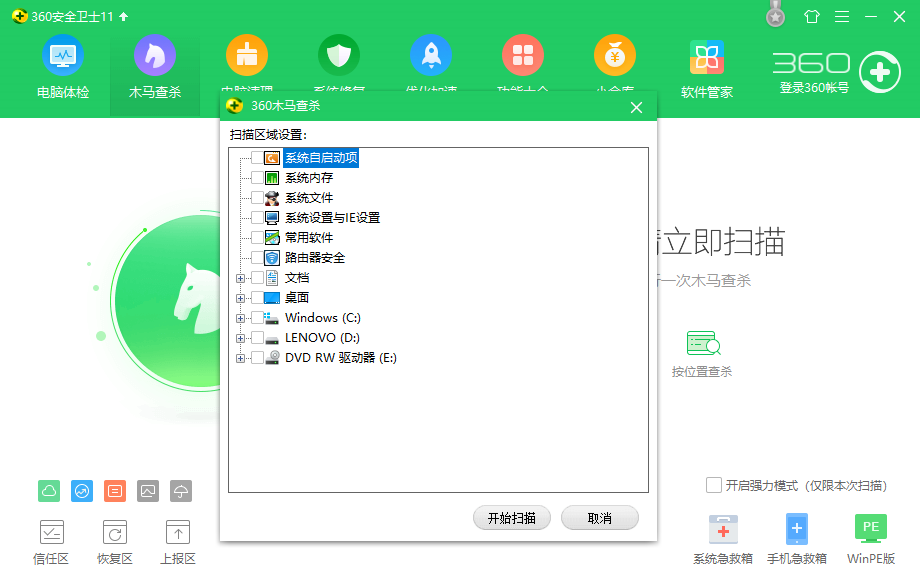Open the main menu hamburger icon in the title bar
Screen dimensions: 920x580
(843, 17)
